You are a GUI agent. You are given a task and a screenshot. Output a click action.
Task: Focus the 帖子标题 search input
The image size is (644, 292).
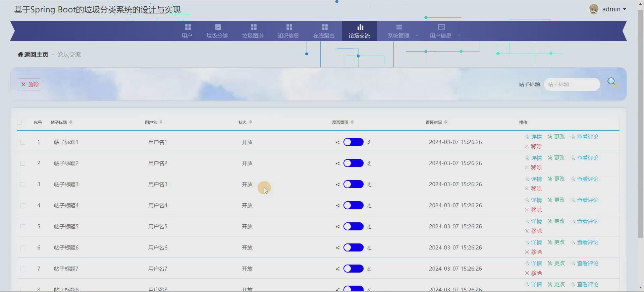tap(572, 84)
